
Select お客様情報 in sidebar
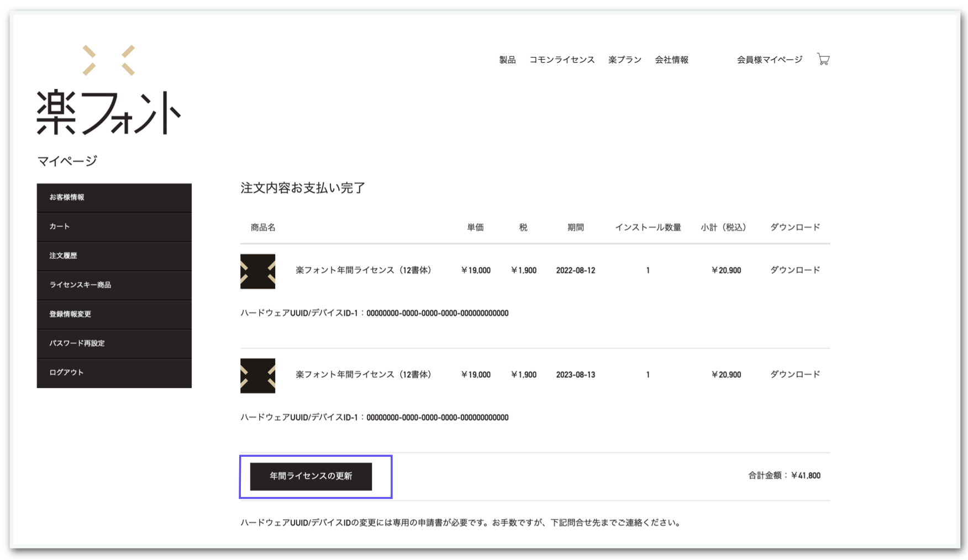114,198
